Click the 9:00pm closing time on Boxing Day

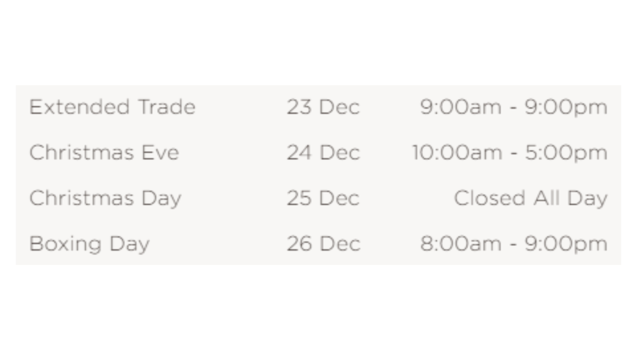coord(566,245)
